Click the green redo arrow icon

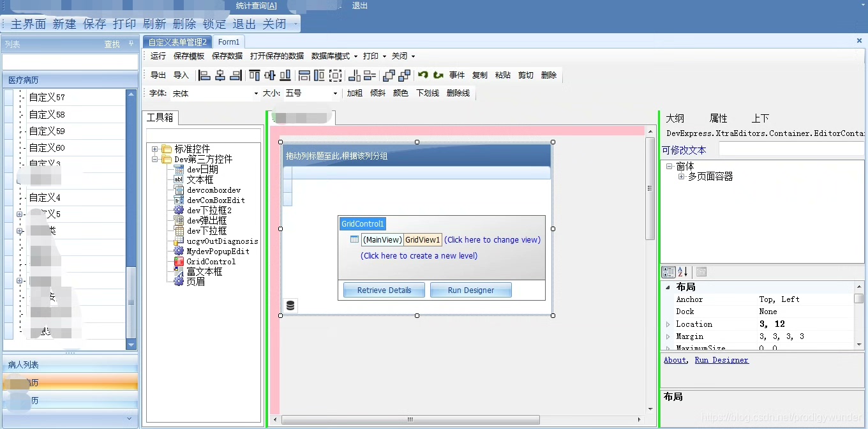tap(438, 75)
